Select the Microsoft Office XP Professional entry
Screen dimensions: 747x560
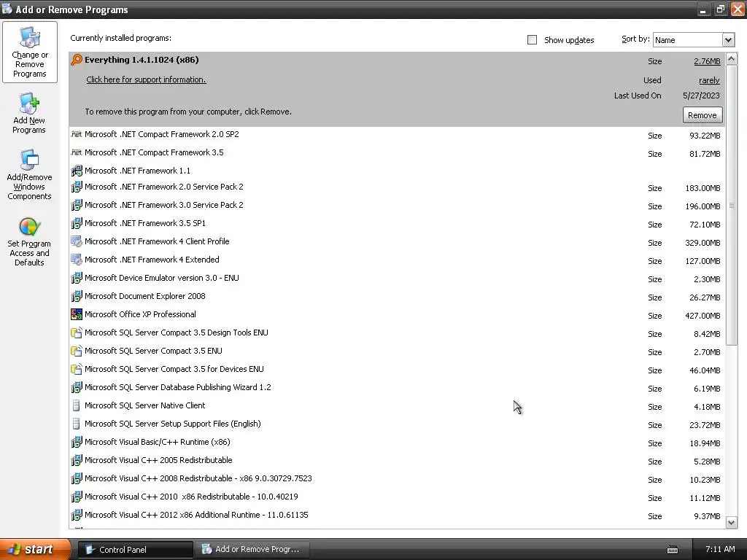397,315
